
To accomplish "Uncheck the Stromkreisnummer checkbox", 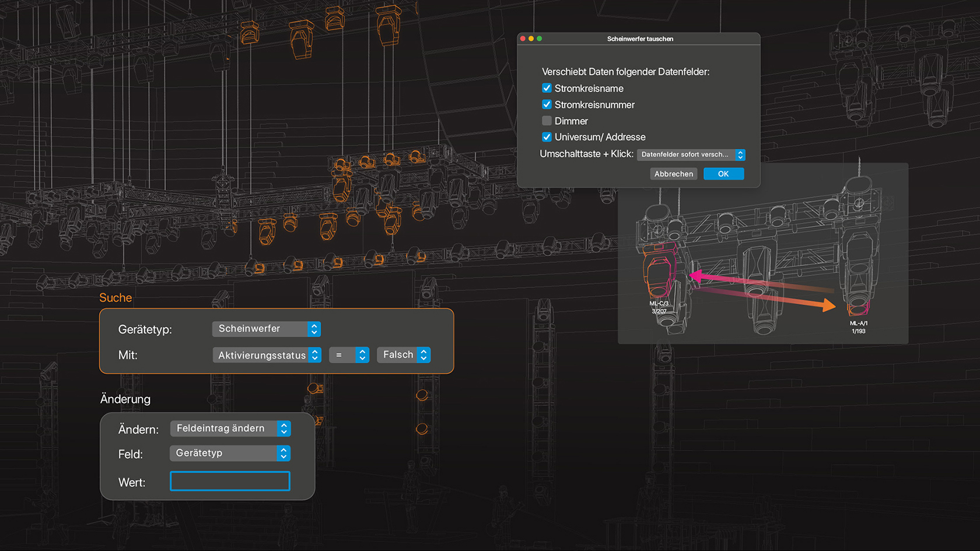I will (547, 104).
